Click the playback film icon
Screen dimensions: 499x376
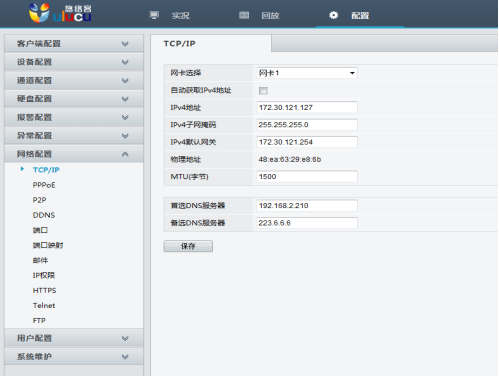(x=244, y=15)
